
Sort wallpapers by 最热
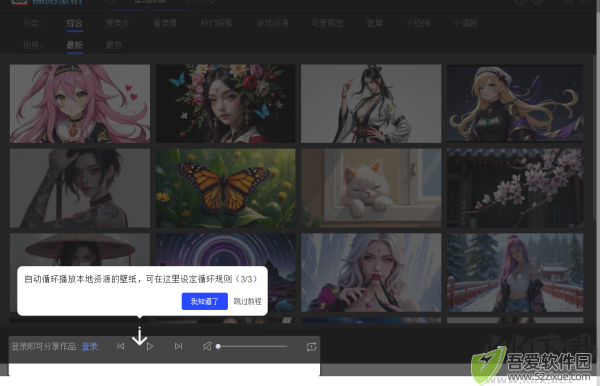coord(114,45)
